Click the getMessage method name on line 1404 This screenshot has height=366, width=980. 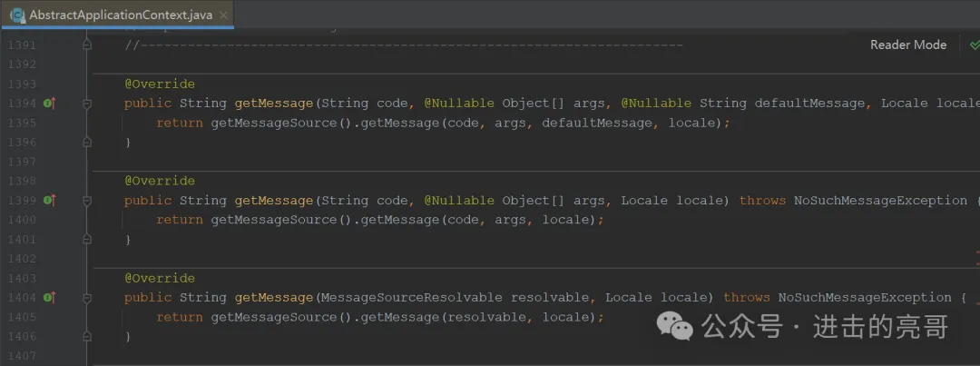click(274, 297)
